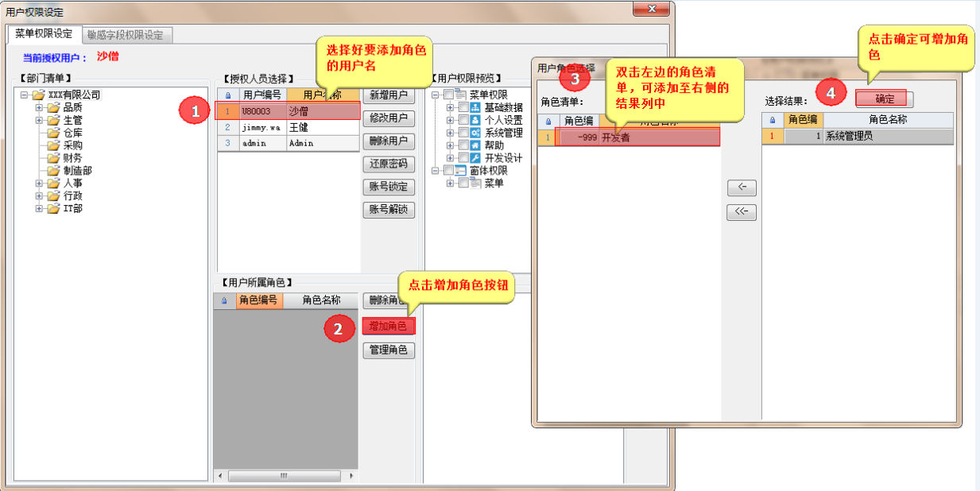Click the 仓库 folder icon
Viewport: 980px width, 491px height.
tap(53, 133)
